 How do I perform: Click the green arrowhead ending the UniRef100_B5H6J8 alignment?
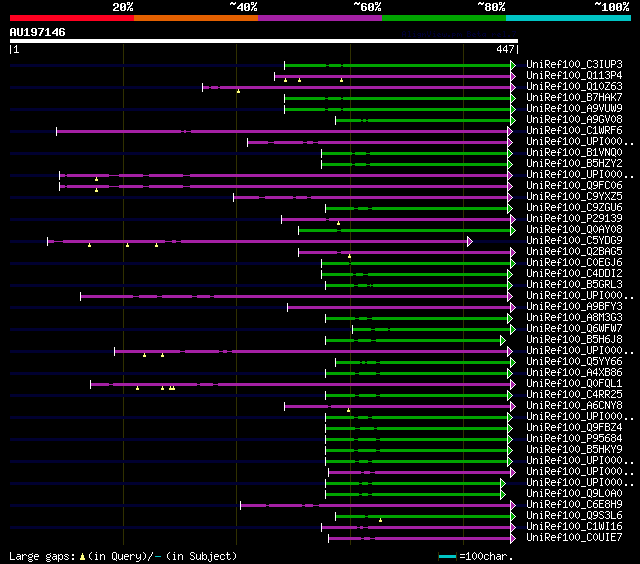point(503,341)
